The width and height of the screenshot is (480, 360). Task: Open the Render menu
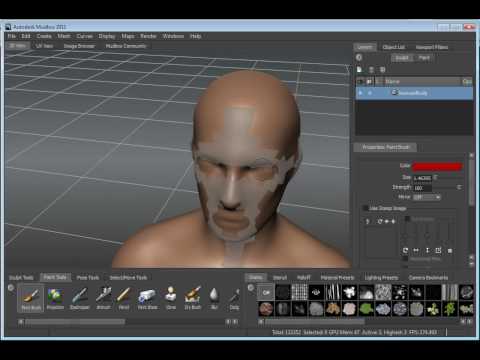(148, 36)
